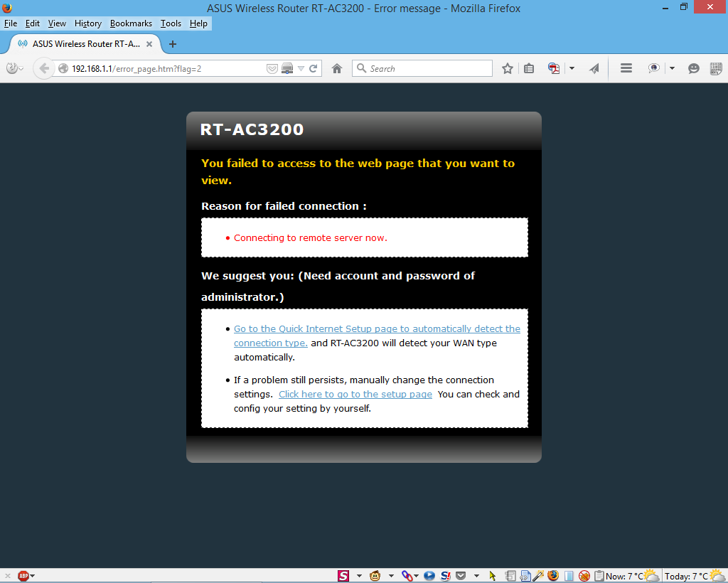Click the globe site identity icon
Image resolution: width=728 pixels, height=583 pixels.
(x=63, y=69)
